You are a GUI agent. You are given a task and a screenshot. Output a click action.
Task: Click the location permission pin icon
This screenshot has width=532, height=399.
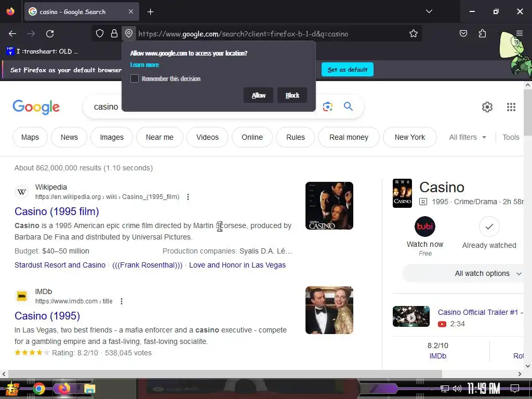tap(129, 34)
